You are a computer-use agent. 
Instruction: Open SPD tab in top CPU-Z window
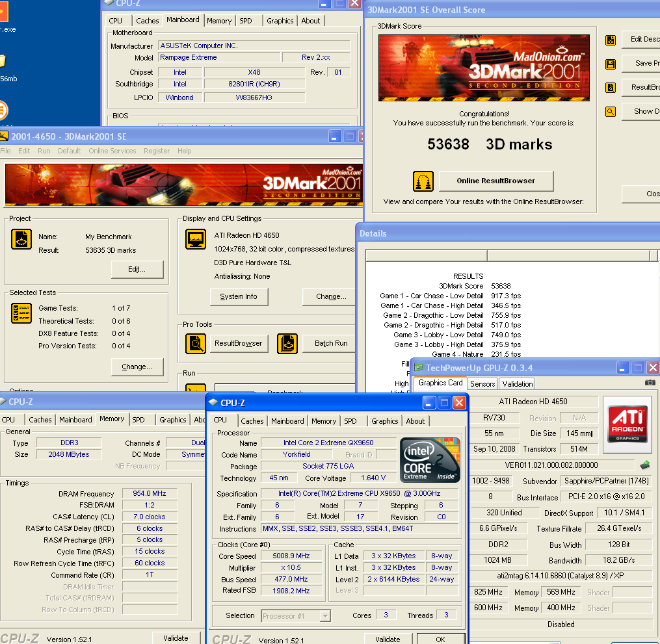tap(246, 21)
